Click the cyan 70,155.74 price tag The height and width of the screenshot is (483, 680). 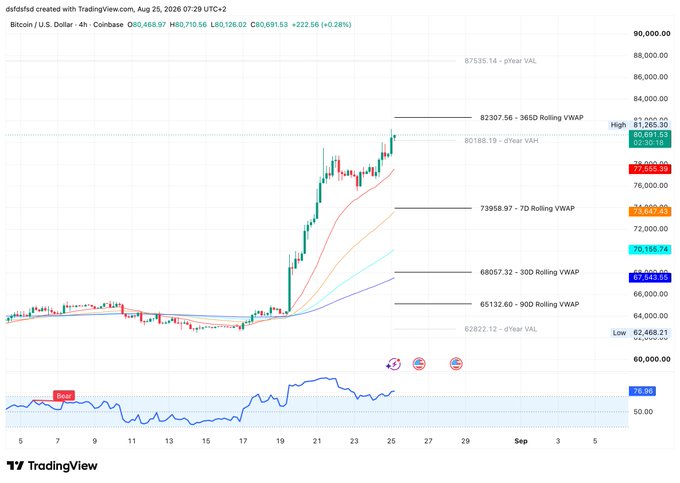(650, 249)
